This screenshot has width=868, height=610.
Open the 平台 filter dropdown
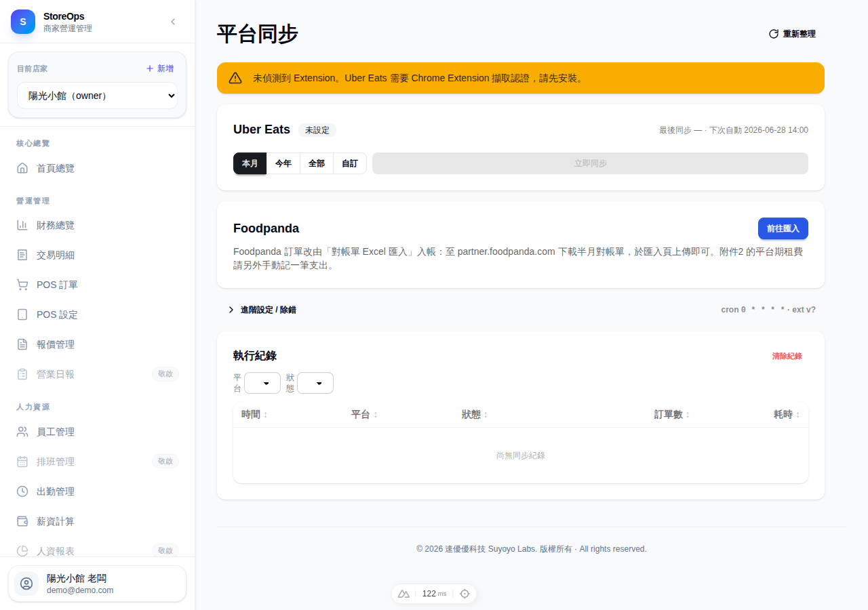click(x=262, y=383)
